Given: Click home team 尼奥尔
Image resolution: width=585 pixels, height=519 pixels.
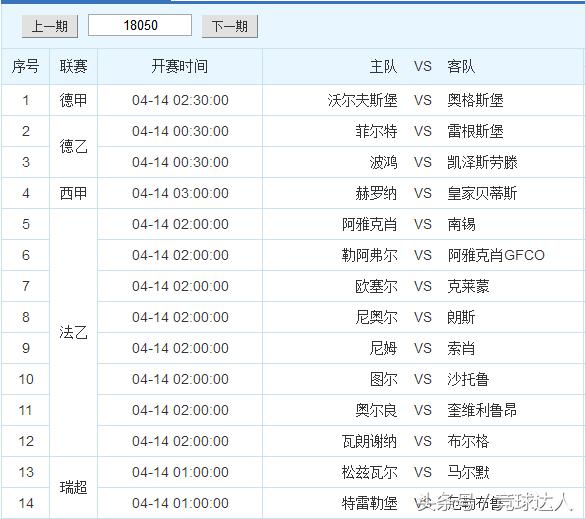Looking at the screenshot, I should 376,317.
